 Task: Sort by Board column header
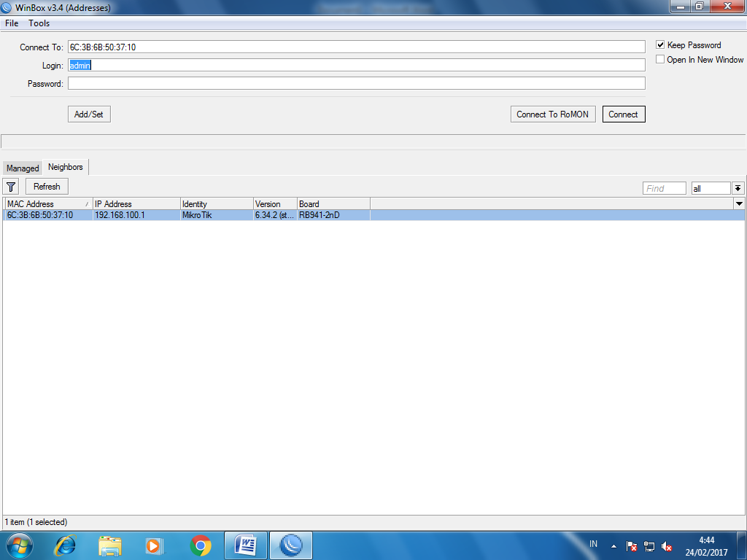coord(333,204)
